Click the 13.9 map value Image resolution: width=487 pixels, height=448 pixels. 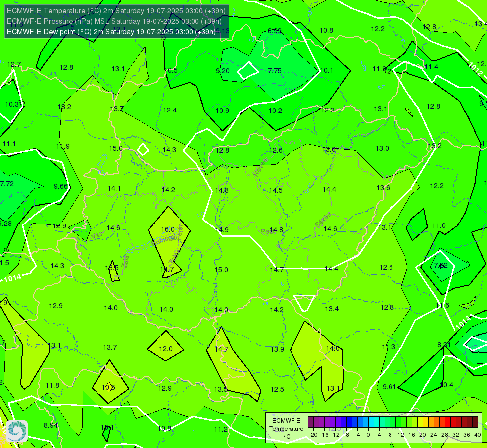point(277,349)
